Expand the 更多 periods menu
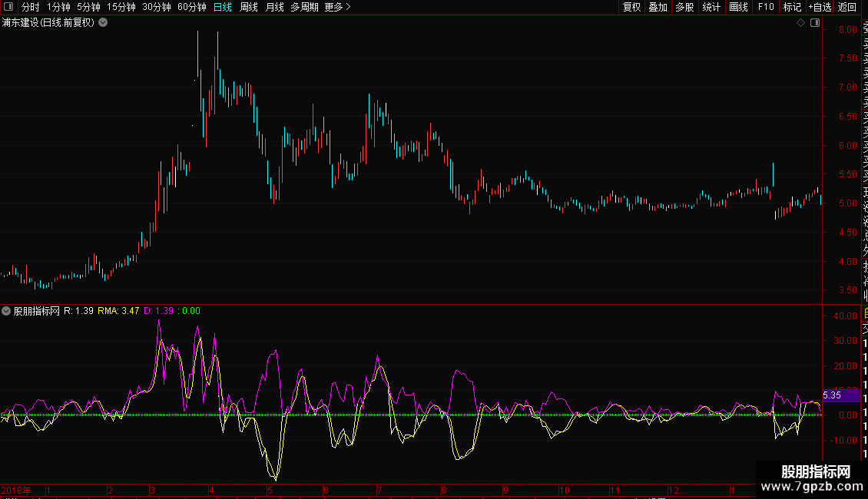Screen dimensions: 868x499 point(338,7)
